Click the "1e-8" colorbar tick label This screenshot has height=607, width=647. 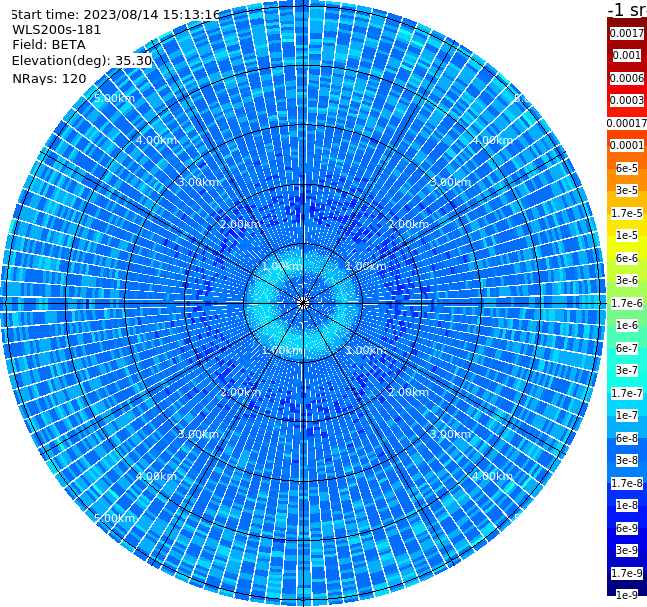(x=627, y=505)
